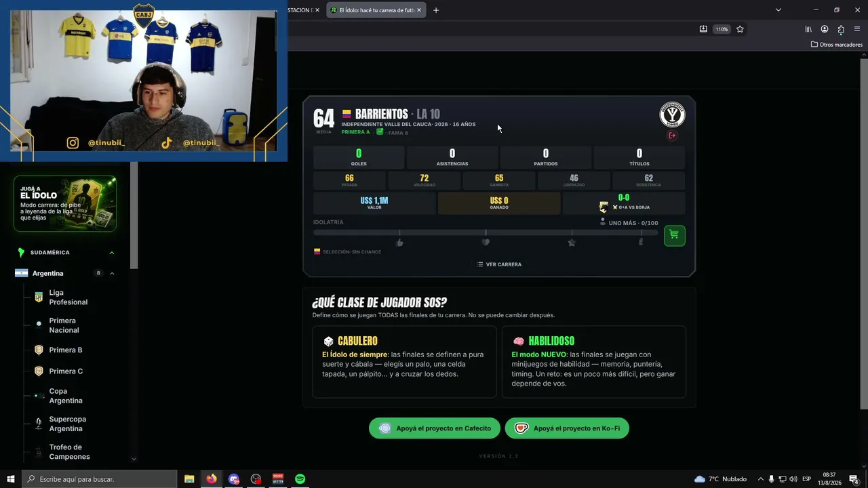Viewport: 868px width, 488px height.
Task: Click the Primera C shield icon
Action: point(39,371)
